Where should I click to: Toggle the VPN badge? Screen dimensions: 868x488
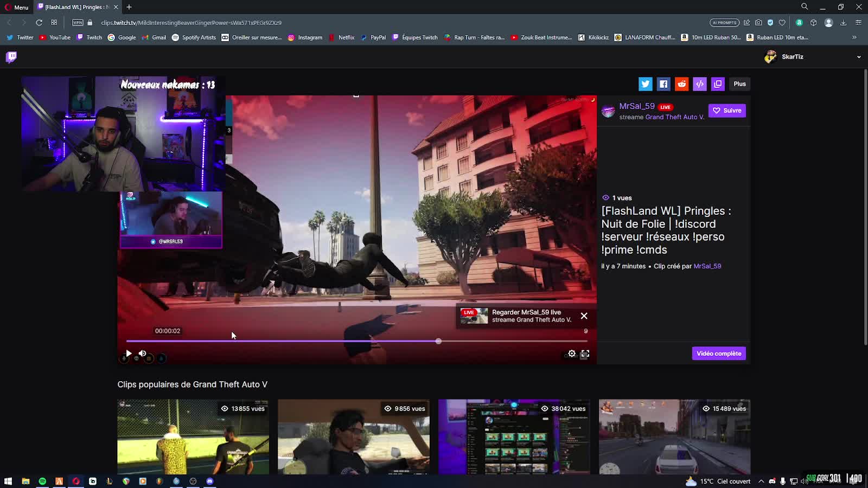click(x=78, y=23)
